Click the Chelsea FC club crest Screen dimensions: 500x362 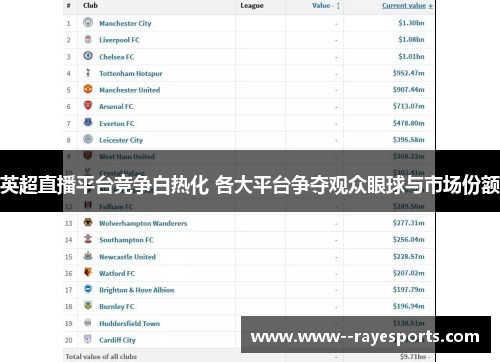coord(88,56)
